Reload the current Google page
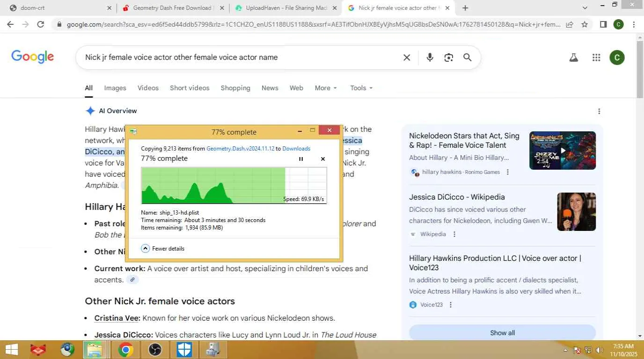Image resolution: width=644 pixels, height=359 pixels. coord(41,24)
